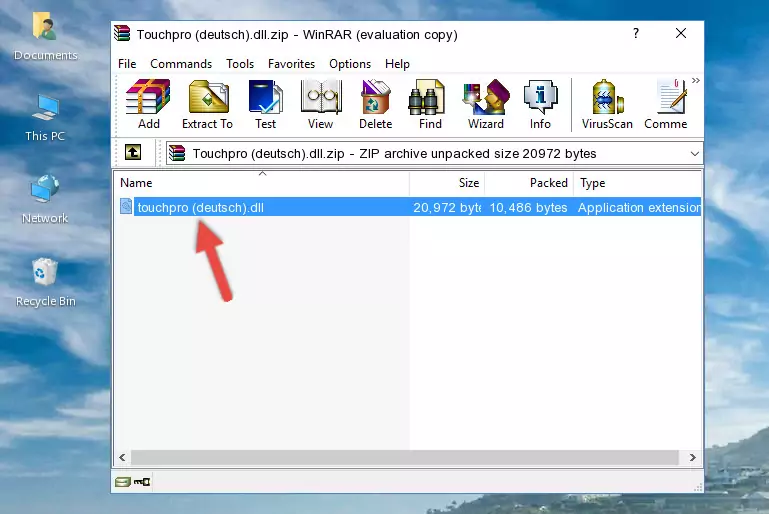This screenshot has width=769, height=514.
Task: Sort by Name column header
Action: (x=262, y=183)
